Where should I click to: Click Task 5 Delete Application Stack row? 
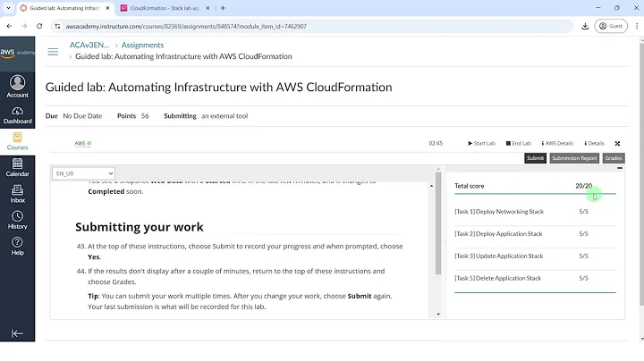(535, 278)
